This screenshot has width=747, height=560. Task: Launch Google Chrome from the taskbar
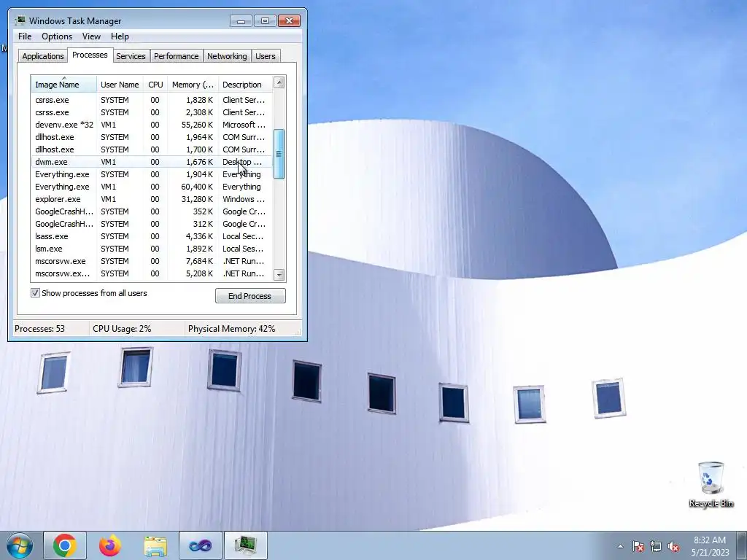(x=65, y=545)
